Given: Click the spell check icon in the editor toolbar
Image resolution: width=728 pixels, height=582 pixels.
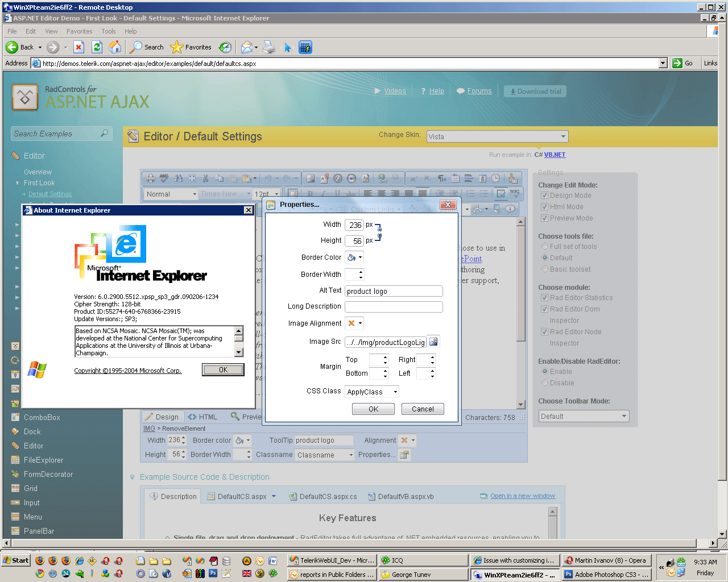Looking at the screenshot, I should [x=164, y=178].
